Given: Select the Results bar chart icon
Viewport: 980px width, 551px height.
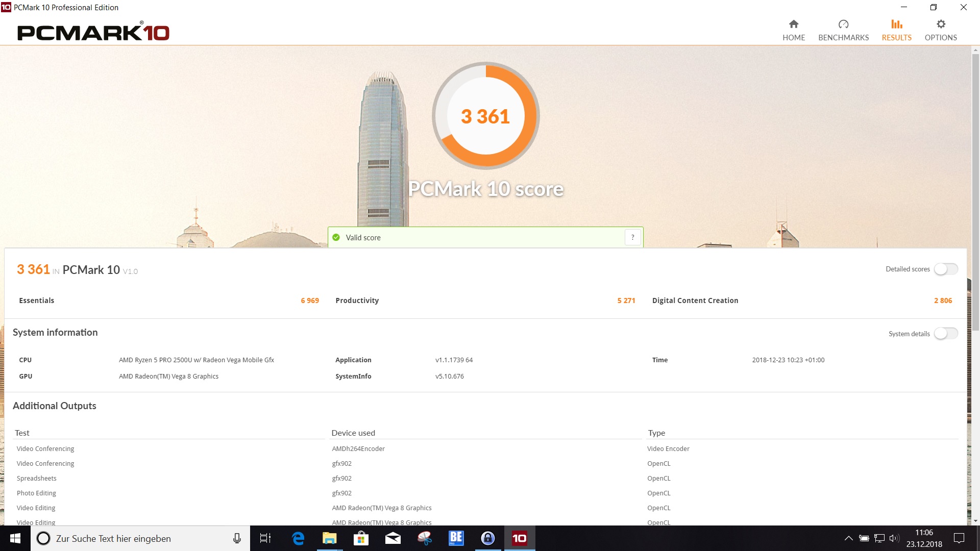Looking at the screenshot, I should coord(896,24).
